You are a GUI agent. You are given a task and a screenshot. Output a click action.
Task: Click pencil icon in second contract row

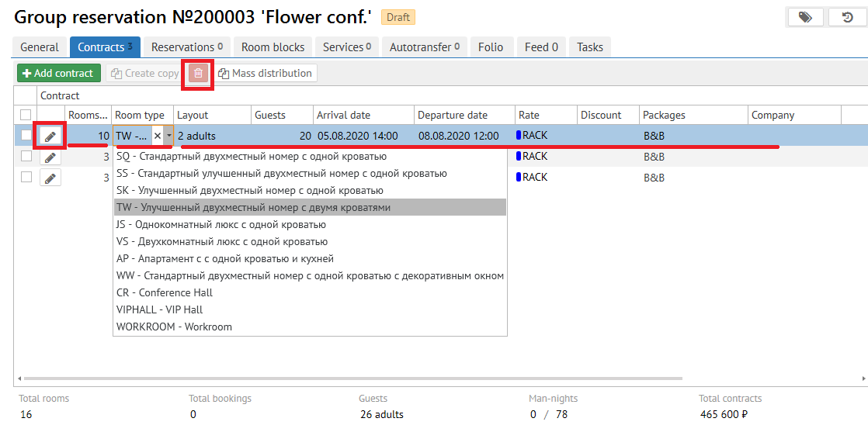click(50, 157)
